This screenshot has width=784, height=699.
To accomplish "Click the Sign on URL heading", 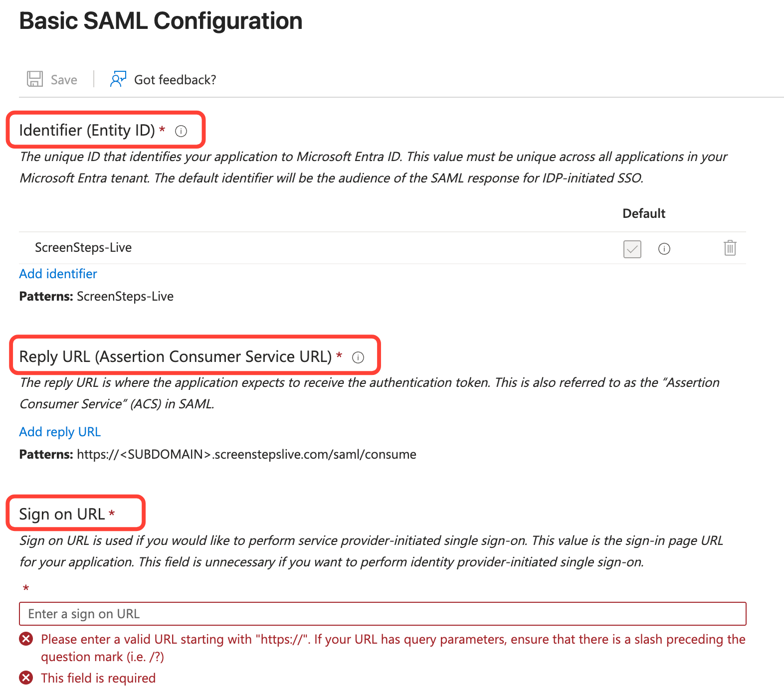I will [x=62, y=514].
